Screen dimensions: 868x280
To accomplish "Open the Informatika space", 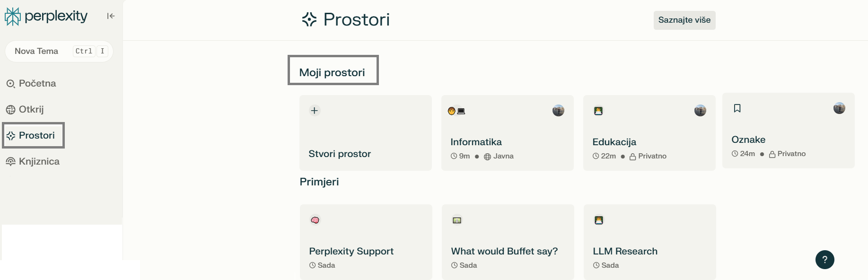I will pyautogui.click(x=476, y=142).
